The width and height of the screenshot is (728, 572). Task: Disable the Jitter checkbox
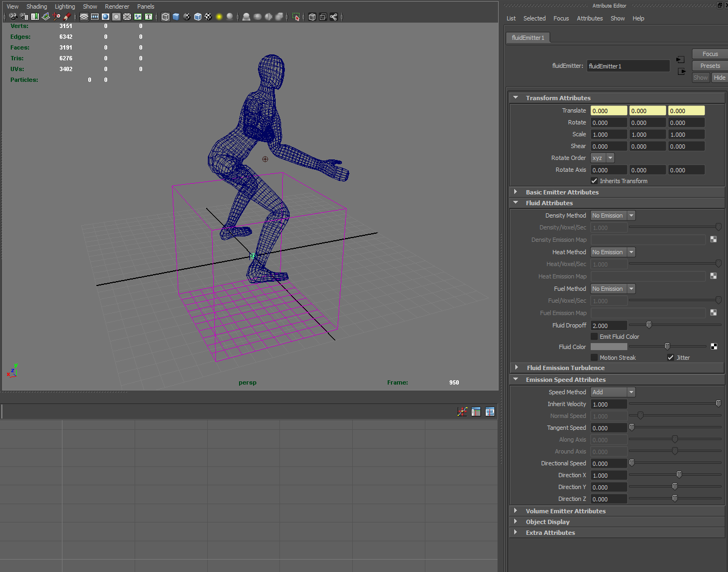pyautogui.click(x=671, y=358)
